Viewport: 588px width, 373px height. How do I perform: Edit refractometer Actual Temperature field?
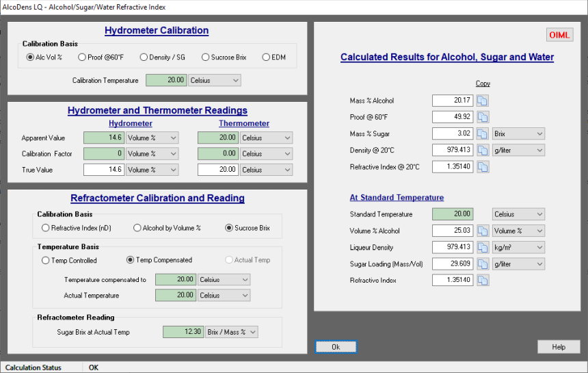point(176,296)
